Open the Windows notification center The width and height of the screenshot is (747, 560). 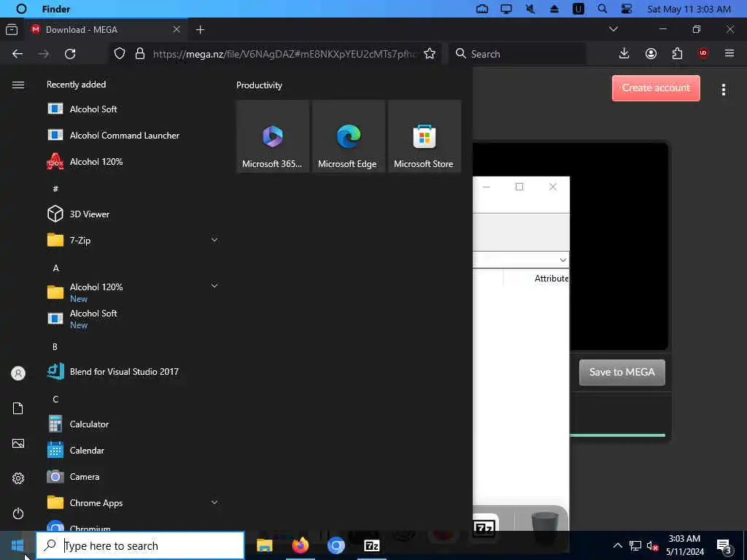click(724, 546)
